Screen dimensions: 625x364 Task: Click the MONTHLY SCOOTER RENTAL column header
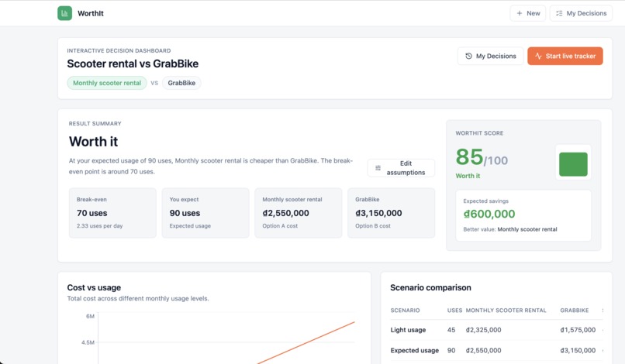pos(506,311)
